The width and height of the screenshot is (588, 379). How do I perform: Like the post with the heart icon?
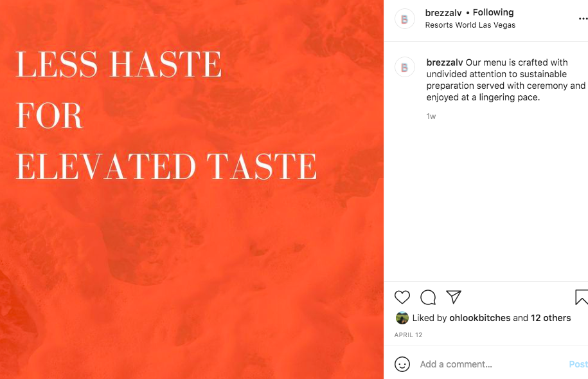click(402, 297)
